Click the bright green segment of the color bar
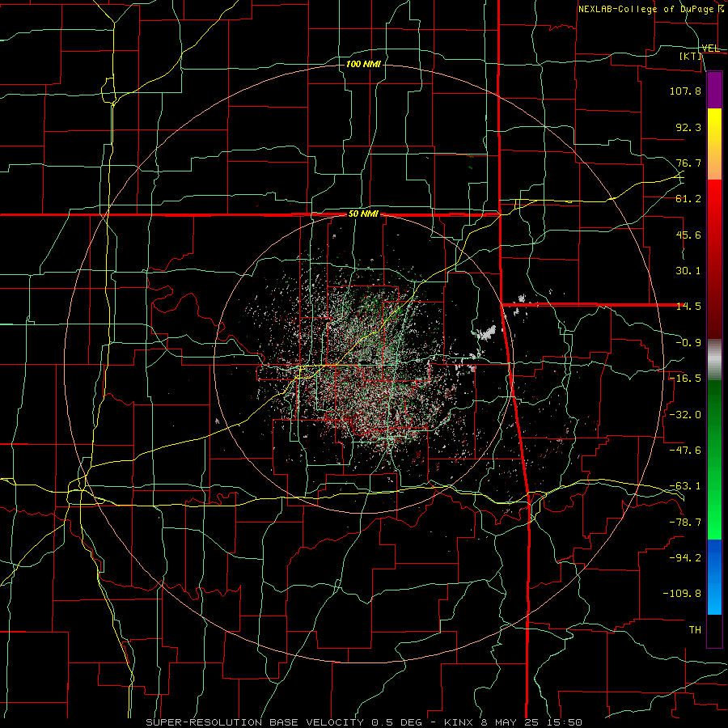 coord(714,459)
